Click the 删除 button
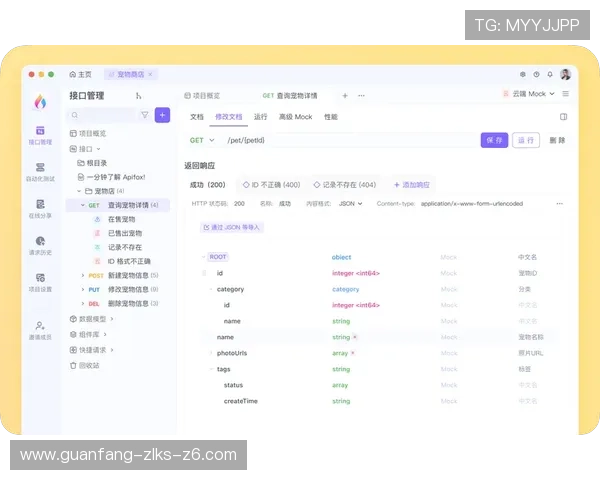Screen dimensions: 600x480 [557, 140]
